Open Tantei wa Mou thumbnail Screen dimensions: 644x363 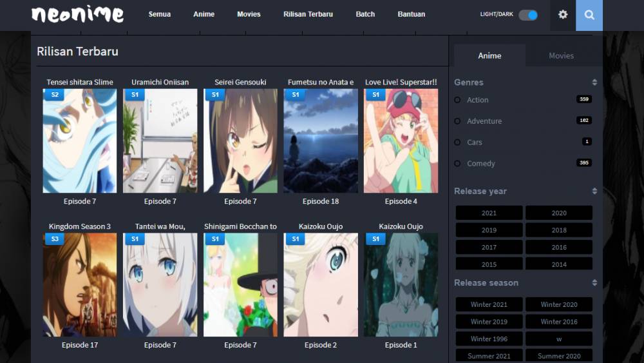(160, 285)
